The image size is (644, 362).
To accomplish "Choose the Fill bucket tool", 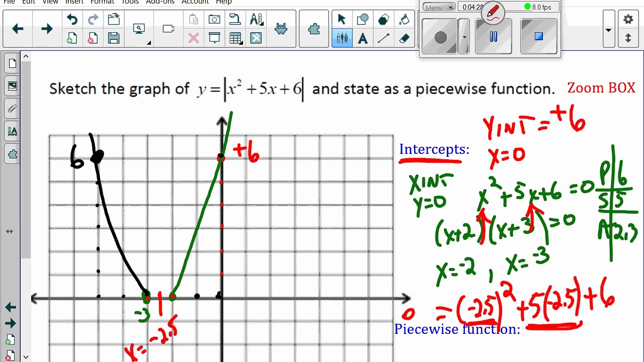I will 405,20.
